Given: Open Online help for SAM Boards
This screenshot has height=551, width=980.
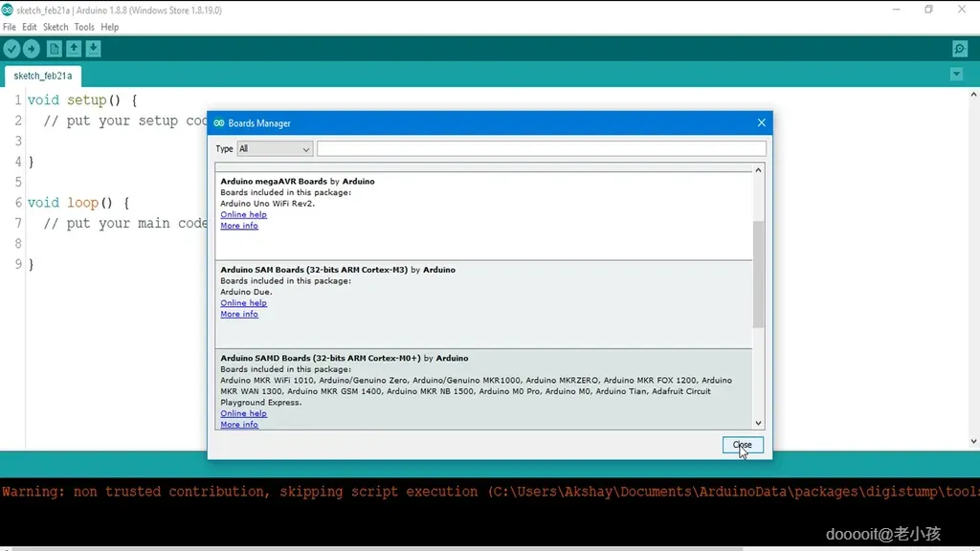Looking at the screenshot, I should [x=243, y=303].
